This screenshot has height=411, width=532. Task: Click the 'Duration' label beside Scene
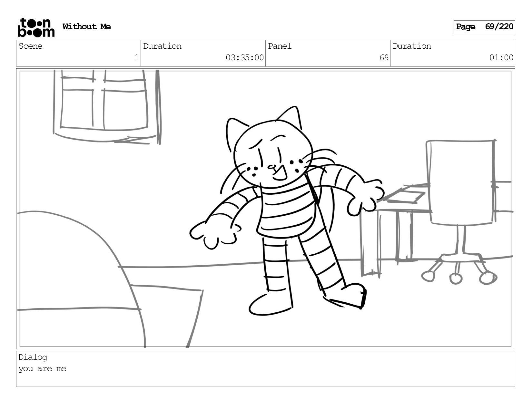point(162,46)
